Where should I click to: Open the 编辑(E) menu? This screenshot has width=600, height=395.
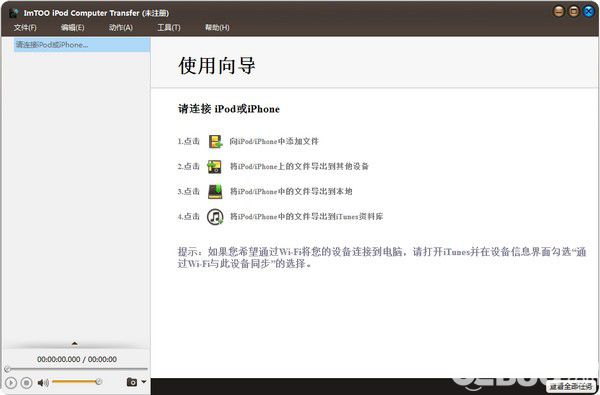pos(72,28)
